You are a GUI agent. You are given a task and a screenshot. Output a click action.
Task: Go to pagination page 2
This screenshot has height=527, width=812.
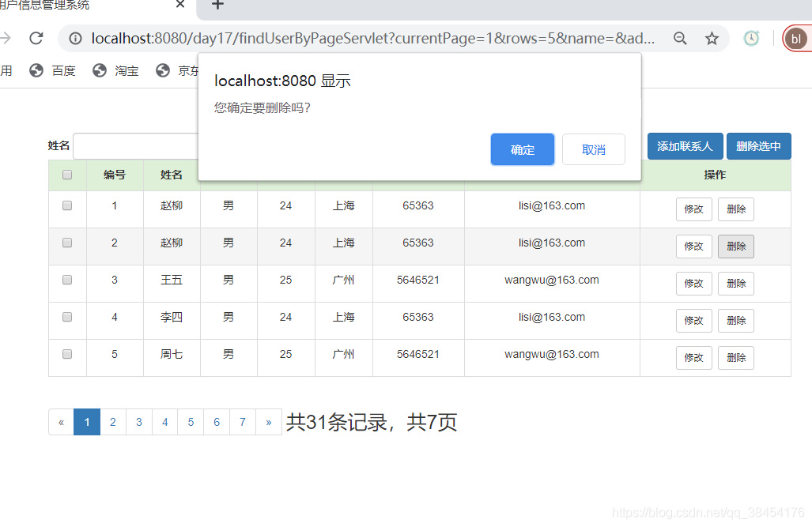[x=113, y=422]
